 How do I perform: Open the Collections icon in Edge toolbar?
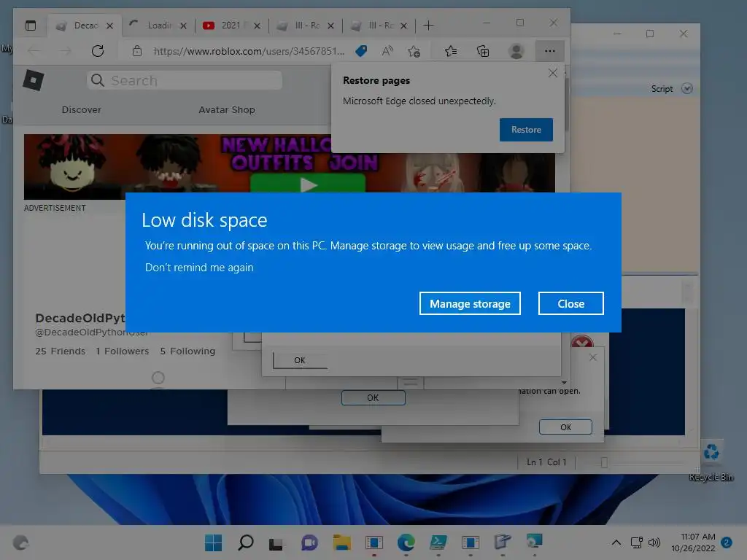click(483, 51)
